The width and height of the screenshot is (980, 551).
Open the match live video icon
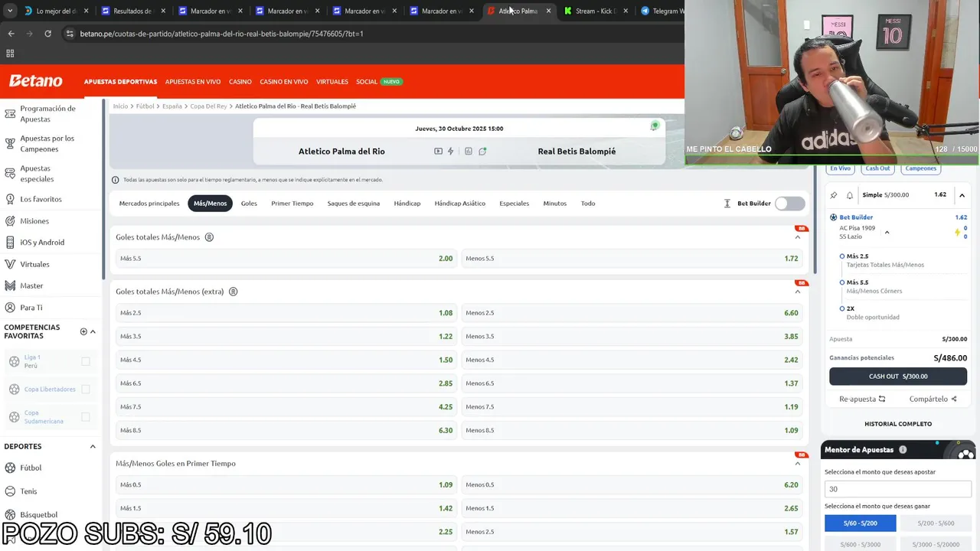click(438, 152)
